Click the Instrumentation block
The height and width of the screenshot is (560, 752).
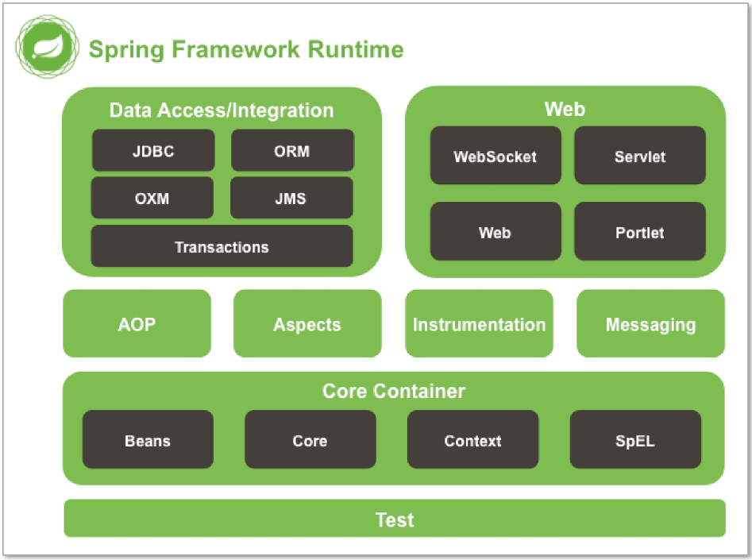tap(479, 323)
